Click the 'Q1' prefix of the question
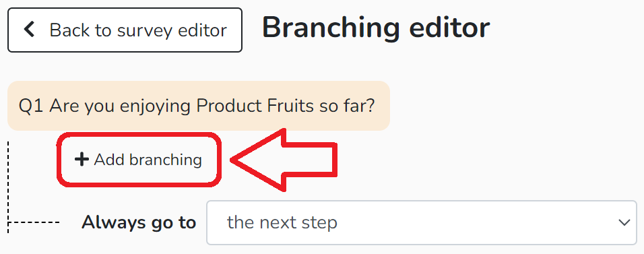This screenshot has width=644, height=254. pyautogui.click(x=32, y=106)
